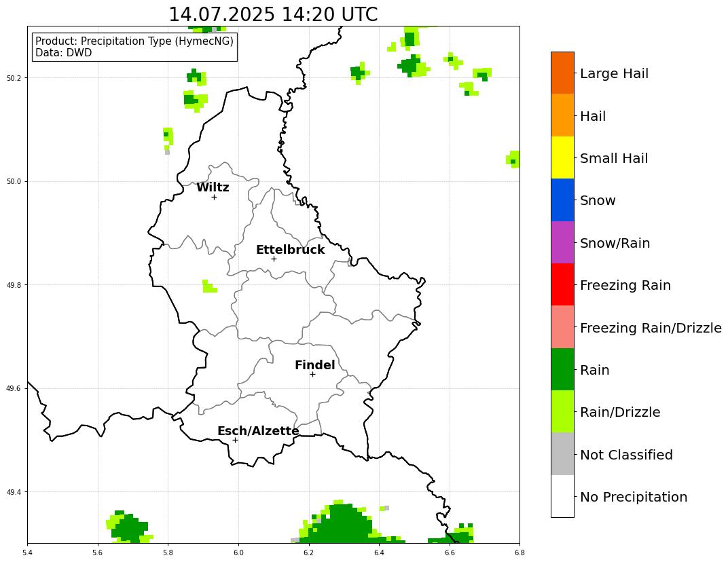Click the Ettelbruck station label
This screenshot has width=728, height=562.
coord(291,250)
